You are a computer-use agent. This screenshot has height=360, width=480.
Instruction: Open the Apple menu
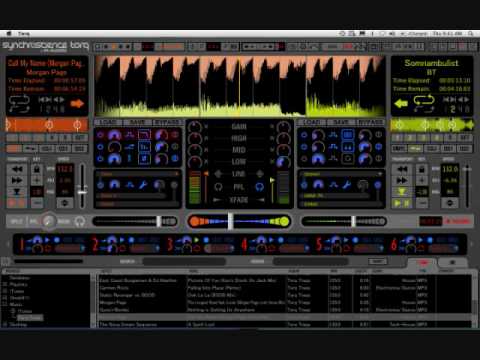pyautogui.click(x=9, y=34)
